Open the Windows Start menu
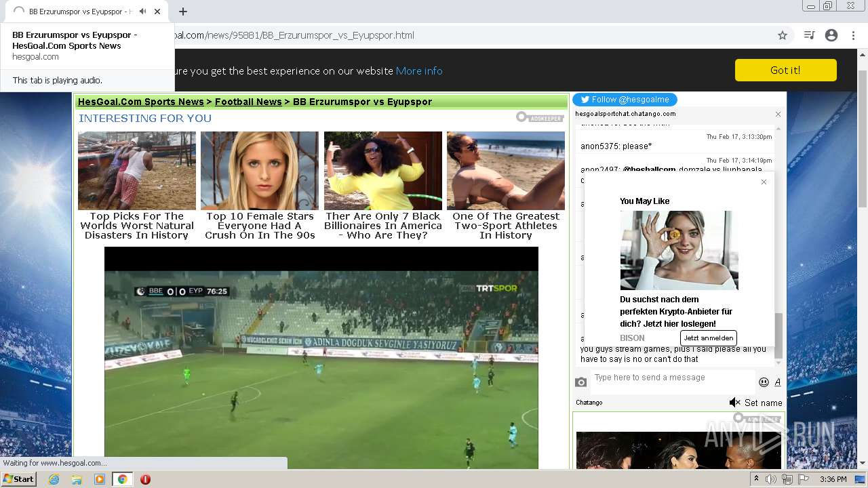 pyautogui.click(x=19, y=479)
